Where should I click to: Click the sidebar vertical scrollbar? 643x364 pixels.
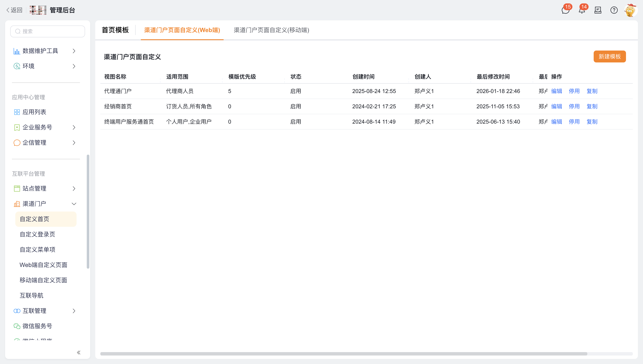[88, 212]
